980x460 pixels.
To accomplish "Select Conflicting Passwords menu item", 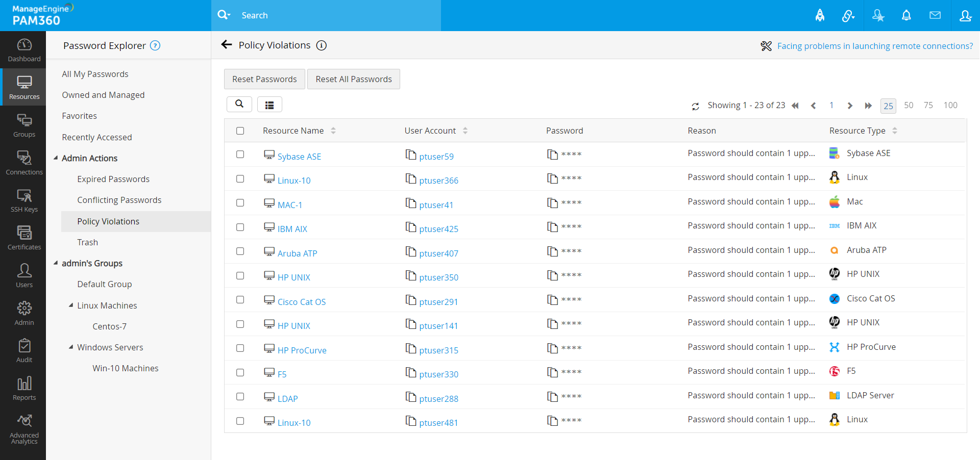I will click(119, 200).
